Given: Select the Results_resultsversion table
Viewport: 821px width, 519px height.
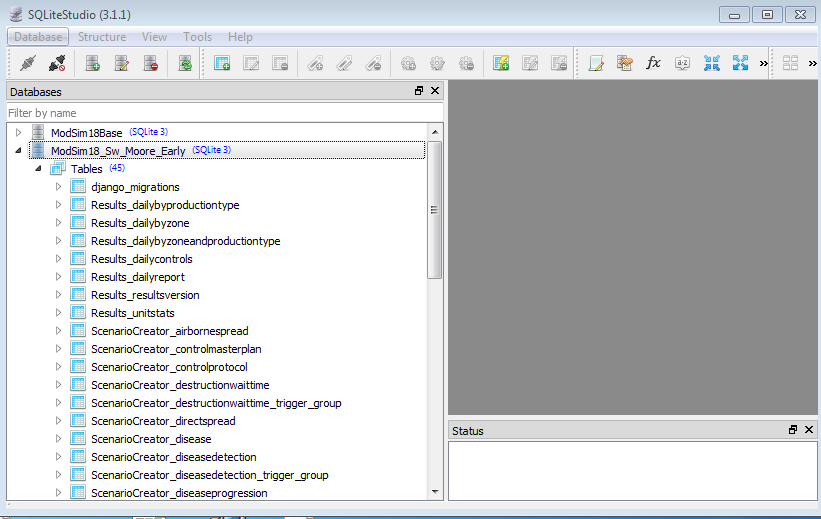Looking at the screenshot, I should (x=145, y=295).
